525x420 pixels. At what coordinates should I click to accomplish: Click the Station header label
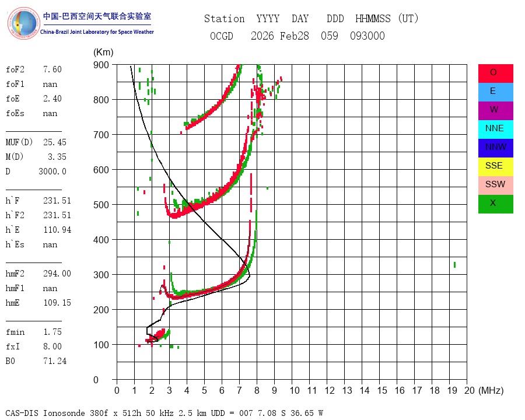tap(225, 19)
